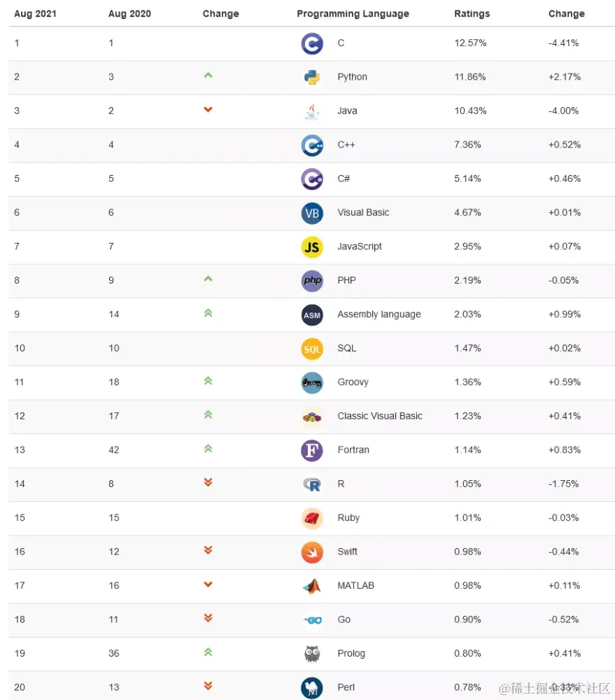
Task: Click the MATLAB logo icon
Action: click(312, 586)
